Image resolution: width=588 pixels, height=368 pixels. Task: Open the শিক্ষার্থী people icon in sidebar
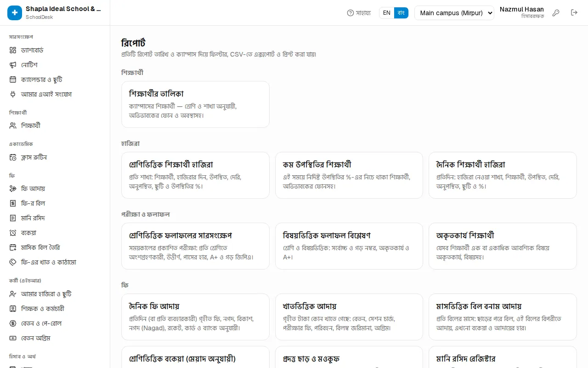click(13, 126)
